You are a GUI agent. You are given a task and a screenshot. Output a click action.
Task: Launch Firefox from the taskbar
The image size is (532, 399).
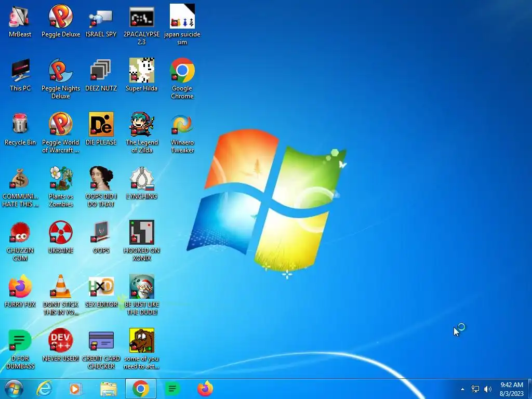pos(205,389)
